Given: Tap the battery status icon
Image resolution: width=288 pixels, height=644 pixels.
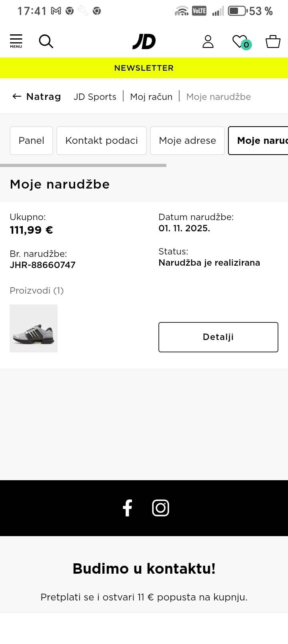Looking at the screenshot, I should pos(237,11).
